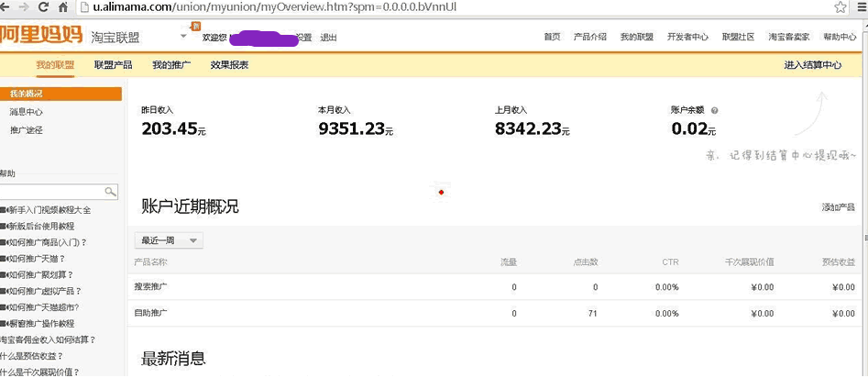The height and width of the screenshot is (378, 868).
Task: Switch to the 联盟产品 tab
Action: (113, 65)
